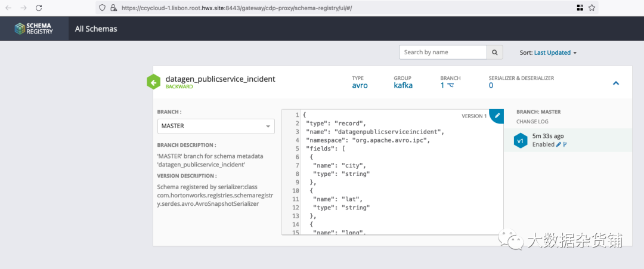Click inside the schema JSON code viewer
644x269 pixels.
point(394,179)
